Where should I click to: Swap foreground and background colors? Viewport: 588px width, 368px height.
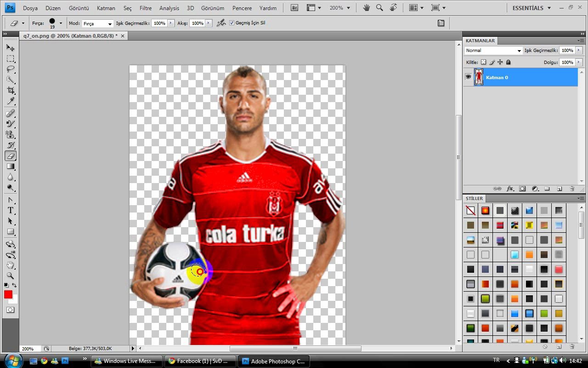click(x=14, y=286)
